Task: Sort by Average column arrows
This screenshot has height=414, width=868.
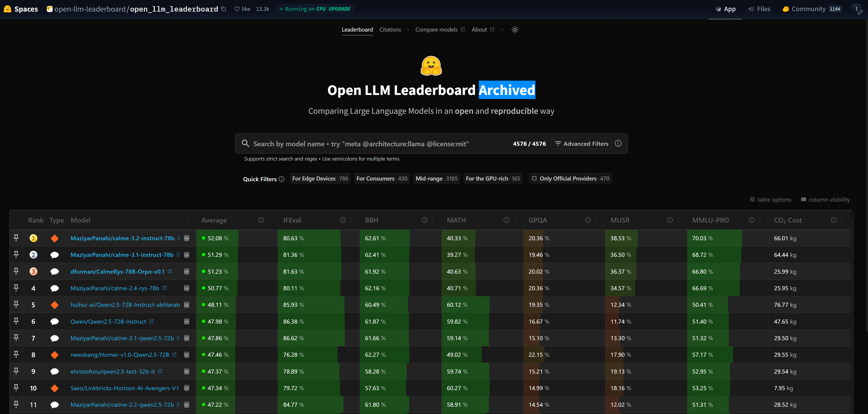Action: tap(269, 220)
